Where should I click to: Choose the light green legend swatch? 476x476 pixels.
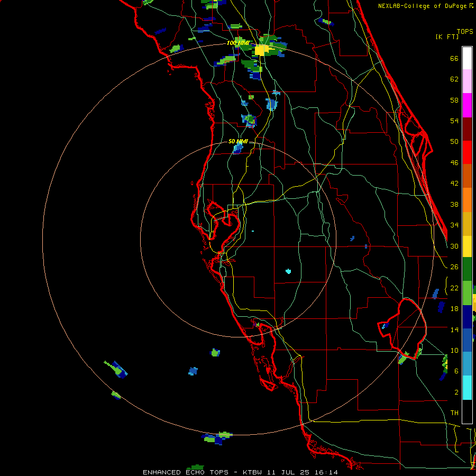click(x=467, y=293)
